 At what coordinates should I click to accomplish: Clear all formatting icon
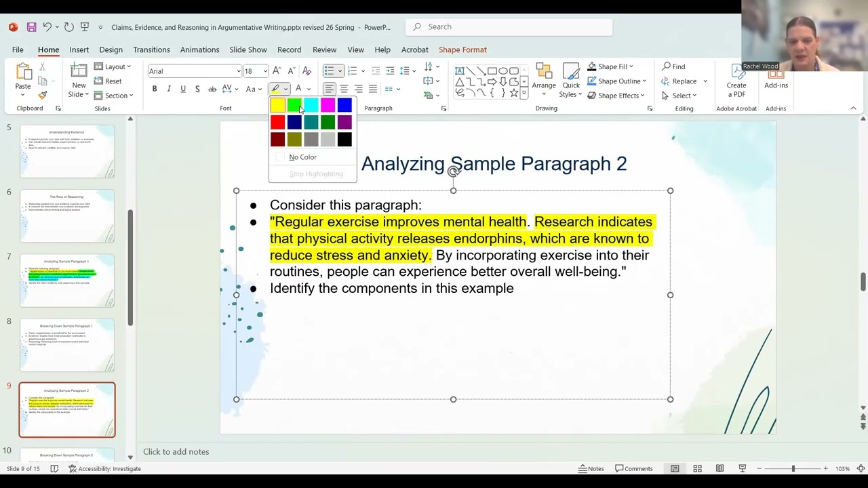[307, 71]
